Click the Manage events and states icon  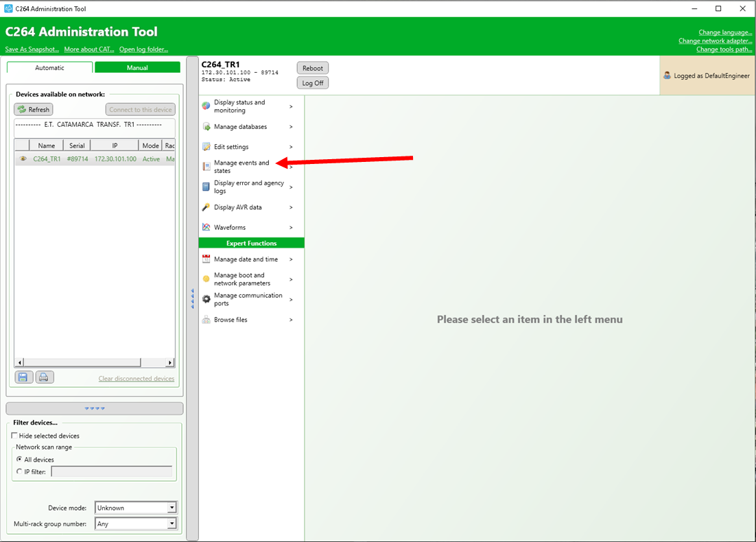pos(206,167)
